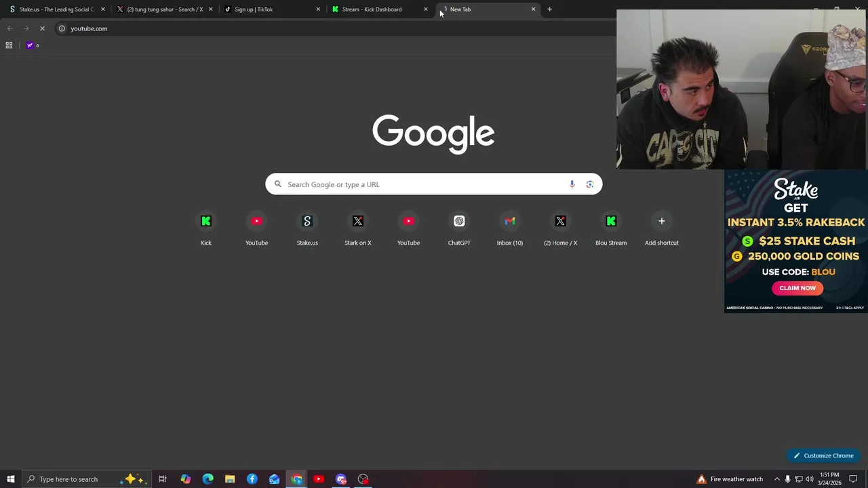Click the Windows taskbar search box
Image resolution: width=868 pixels, height=488 pixels.
[87, 479]
